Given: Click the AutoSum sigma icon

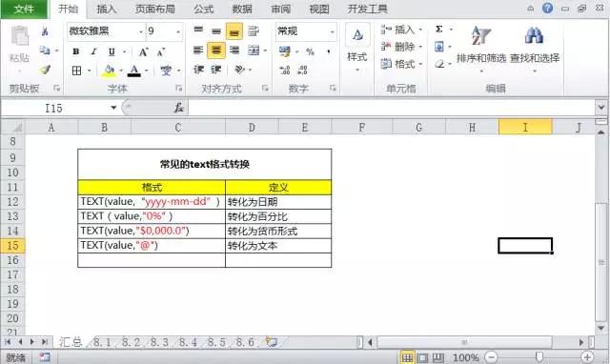Looking at the screenshot, I should 438,30.
